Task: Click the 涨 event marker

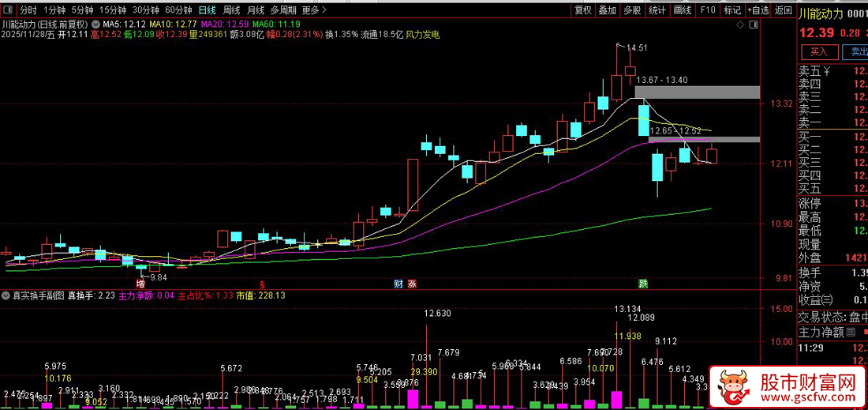Action: (x=412, y=284)
